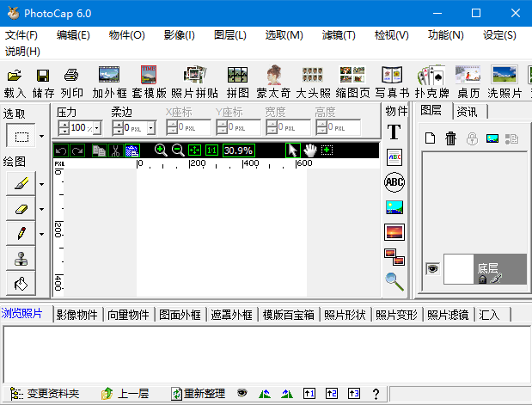This screenshot has height=405, width=532.
Task: Add a text object with T icon
Action: (394, 132)
